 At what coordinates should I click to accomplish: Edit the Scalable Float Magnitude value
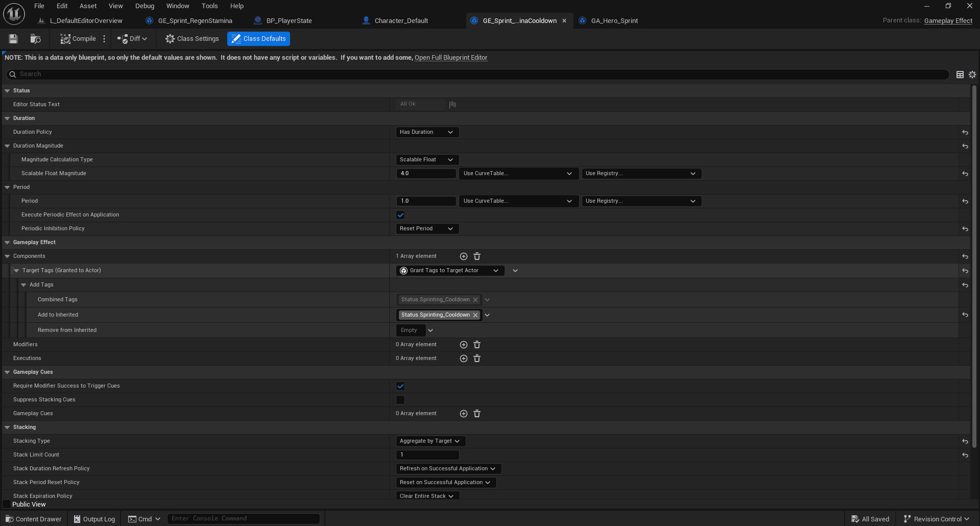pyautogui.click(x=426, y=174)
